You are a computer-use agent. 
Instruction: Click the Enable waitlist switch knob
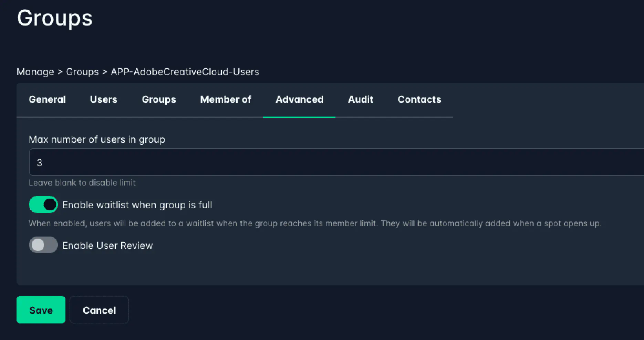pyautogui.click(x=50, y=204)
